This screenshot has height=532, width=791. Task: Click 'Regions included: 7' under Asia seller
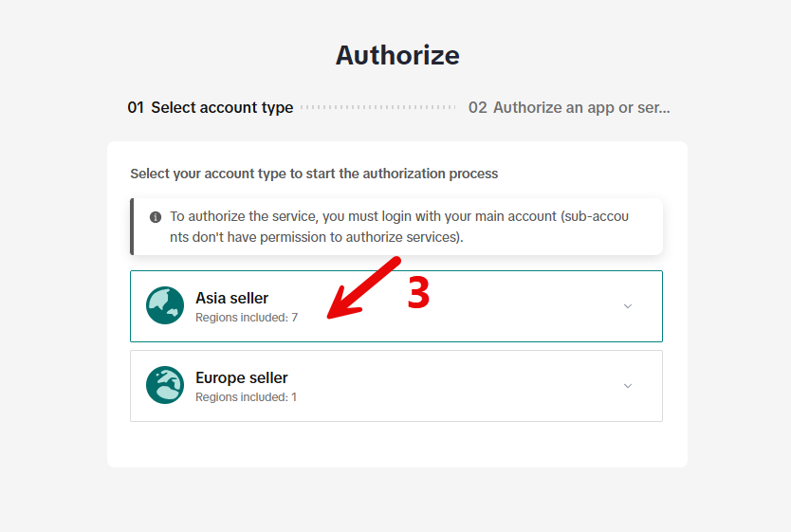pos(247,318)
